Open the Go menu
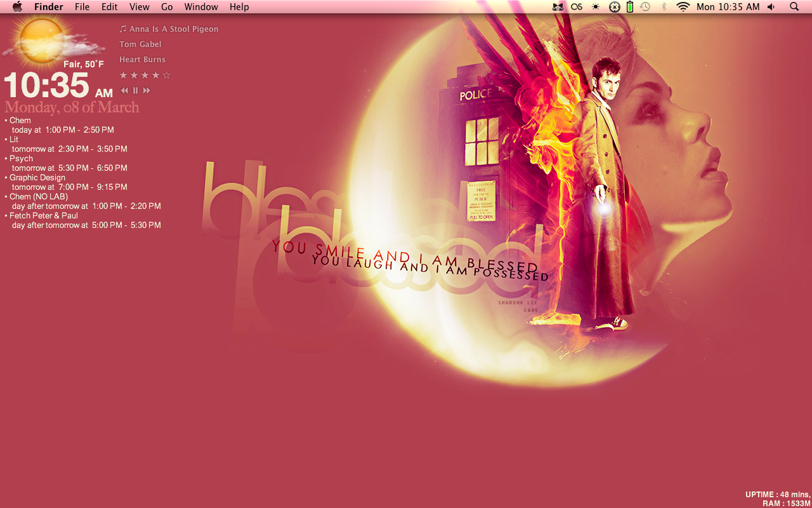Viewport: 812px width, 508px height. point(167,7)
